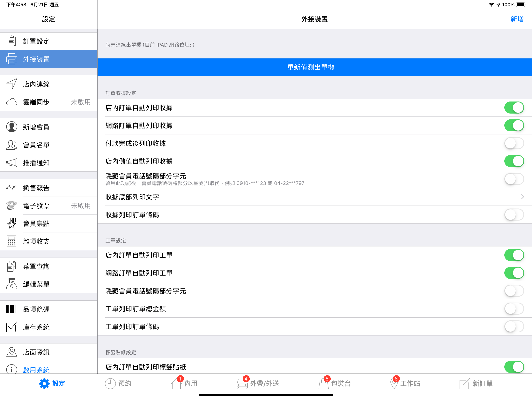Enable 付款完成後列印收據 switch

point(514,143)
